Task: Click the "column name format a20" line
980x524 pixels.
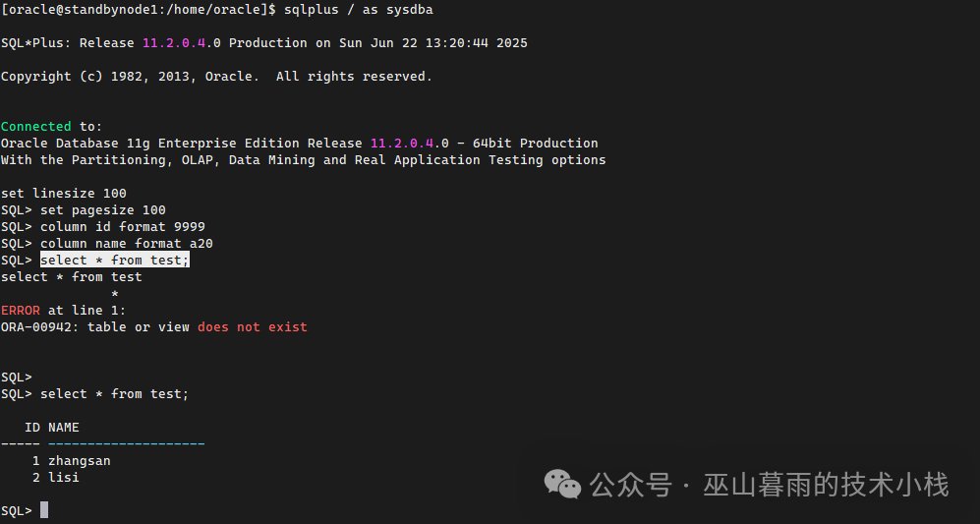Action: [x=127, y=243]
